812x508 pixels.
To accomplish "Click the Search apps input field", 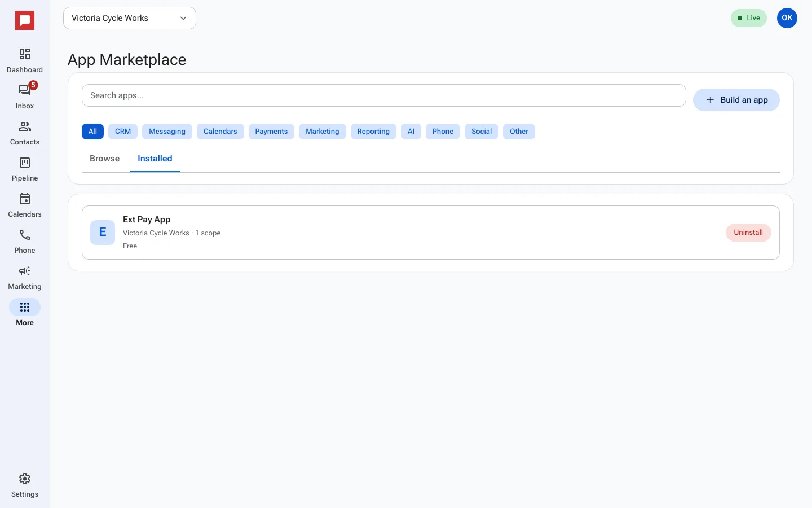I will [384, 95].
